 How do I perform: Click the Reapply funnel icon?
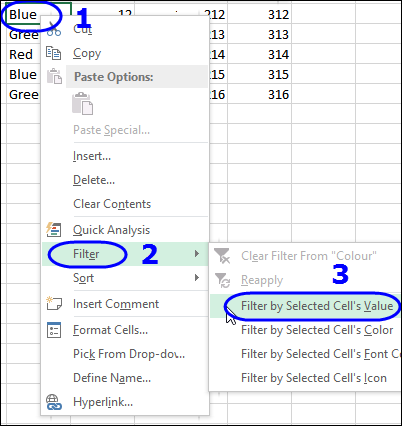(222, 280)
